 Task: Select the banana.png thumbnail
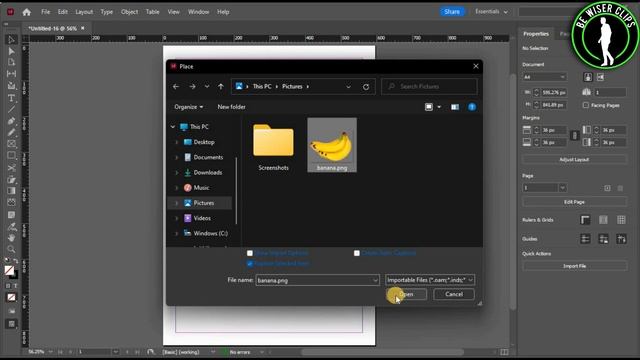[332, 145]
